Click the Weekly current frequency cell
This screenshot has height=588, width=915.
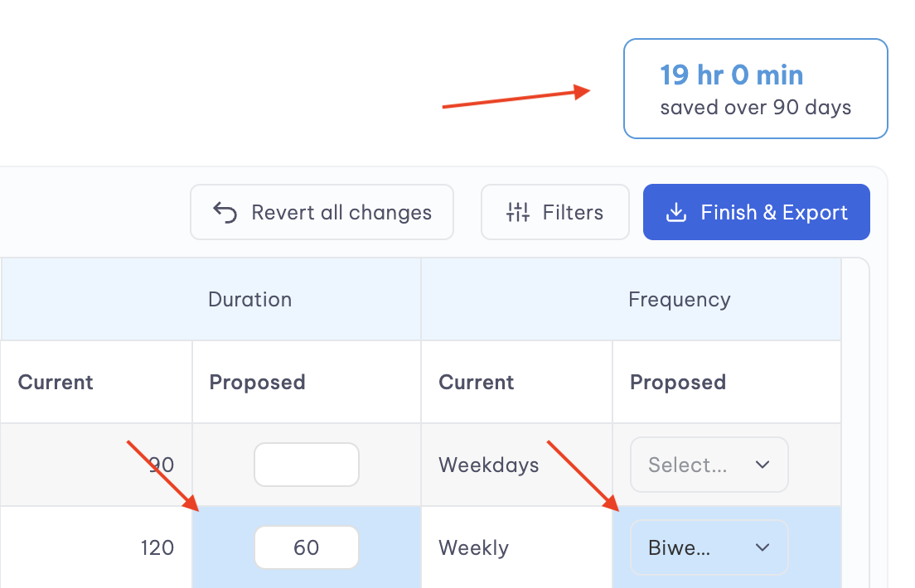tap(516, 547)
